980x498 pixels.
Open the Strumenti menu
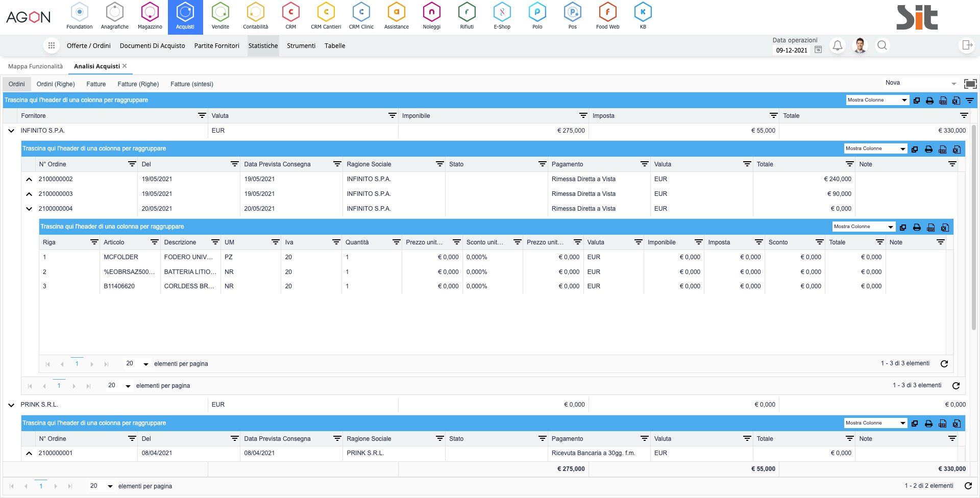(x=301, y=45)
